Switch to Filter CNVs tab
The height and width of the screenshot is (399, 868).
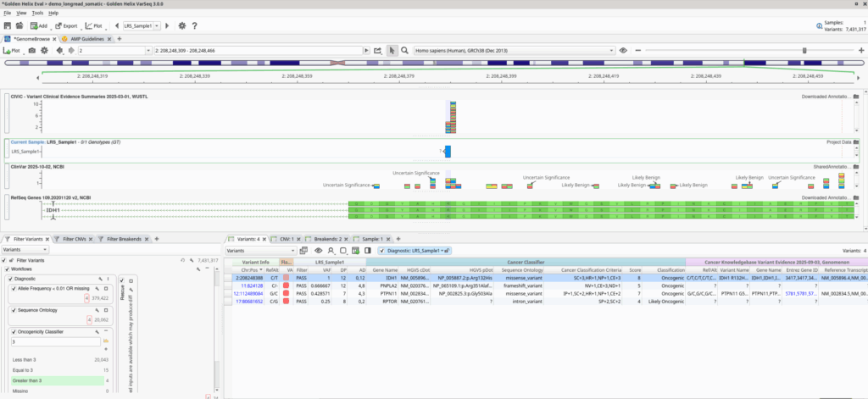pos(73,239)
